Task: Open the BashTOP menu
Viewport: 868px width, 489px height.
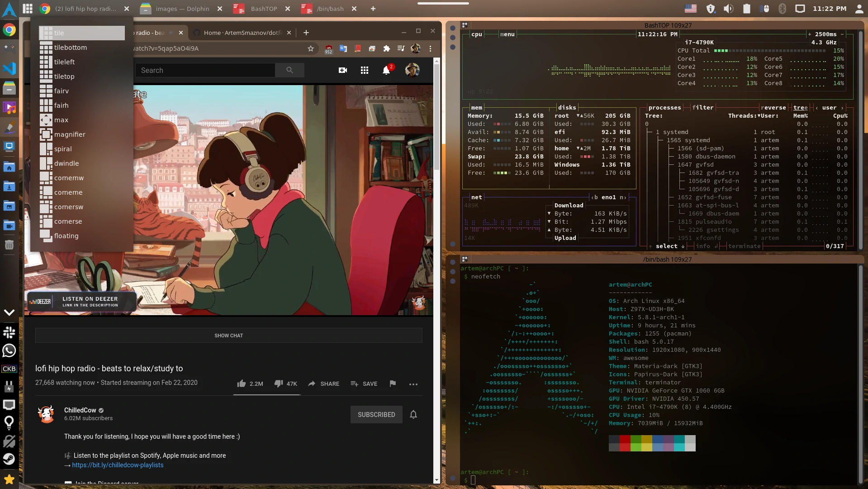Action: pyautogui.click(x=507, y=34)
